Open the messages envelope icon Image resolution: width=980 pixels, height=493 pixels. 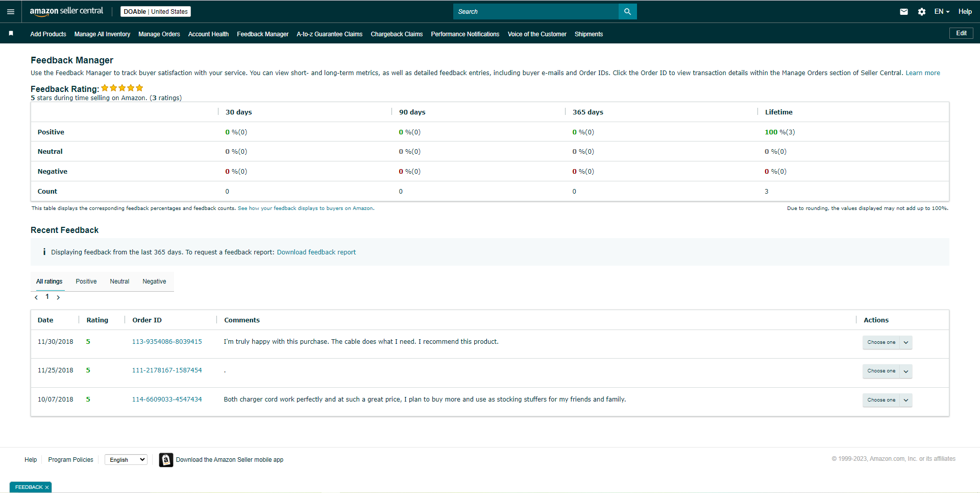coord(903,12)
